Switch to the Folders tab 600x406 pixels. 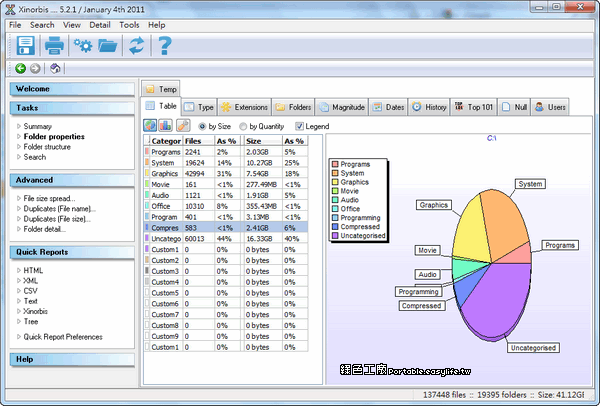293,107
